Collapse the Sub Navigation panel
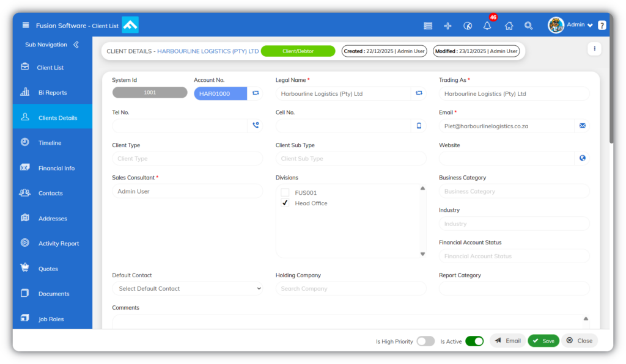Viewport: 626px width, 364px height. coord(76,45)
